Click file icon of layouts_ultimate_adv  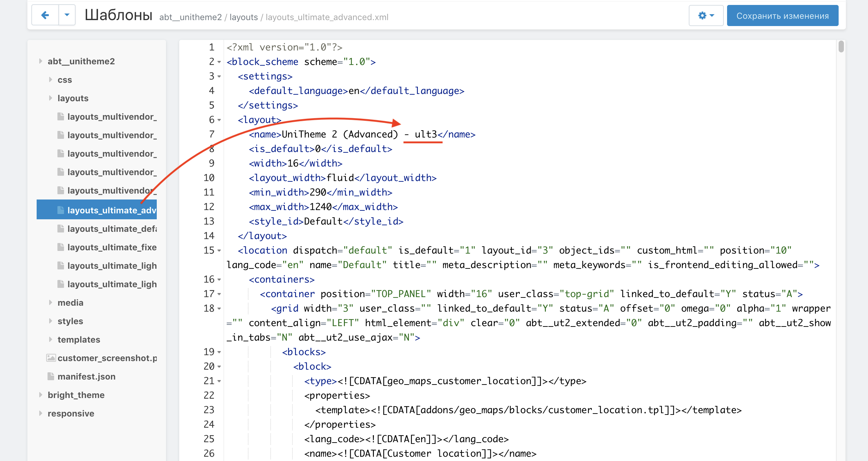[x=61, y=210]
